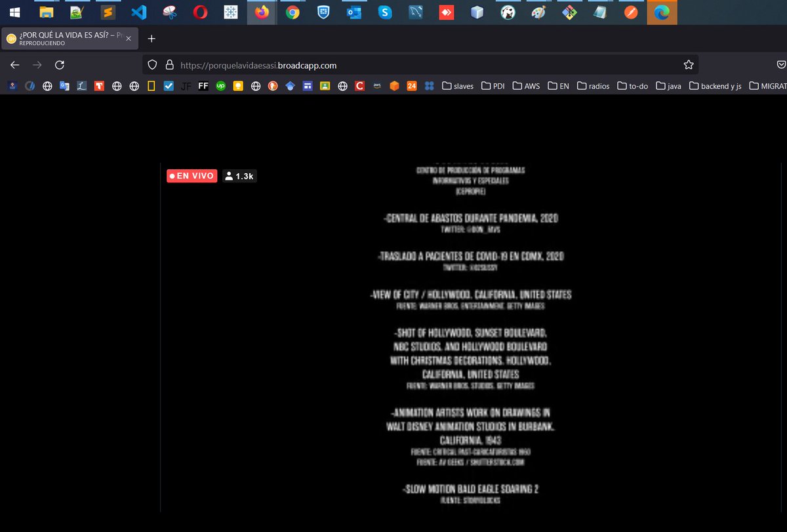The height and width of the screenshot is (532, 787).
Task: Open the Paint palette taskbar icon
Action: tap(538, 12)
